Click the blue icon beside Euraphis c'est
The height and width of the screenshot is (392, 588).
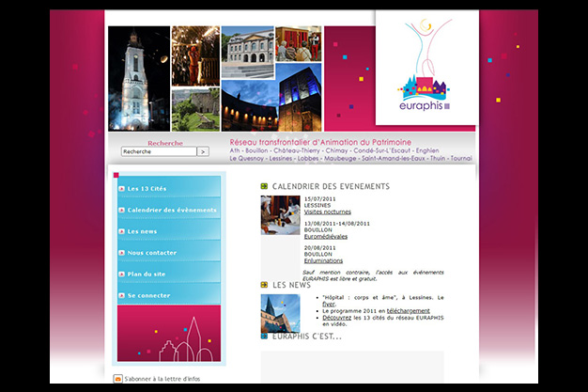tap(265, 336)
